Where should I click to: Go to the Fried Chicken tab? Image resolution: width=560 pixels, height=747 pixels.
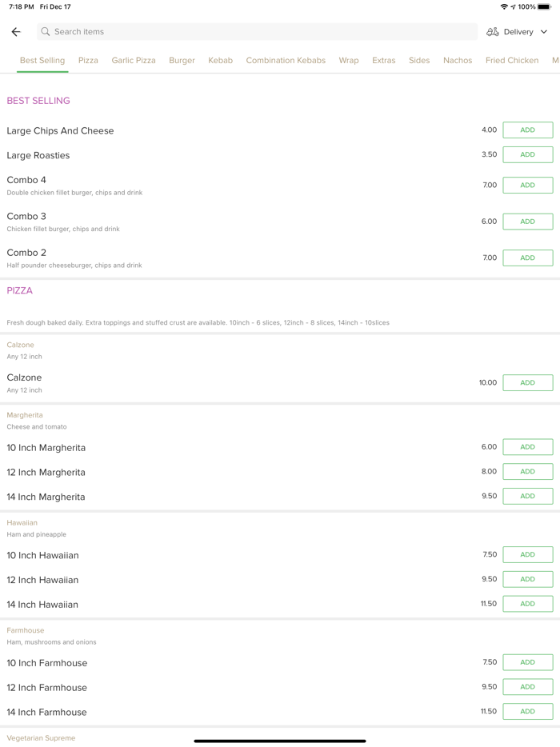coord(511,60)
